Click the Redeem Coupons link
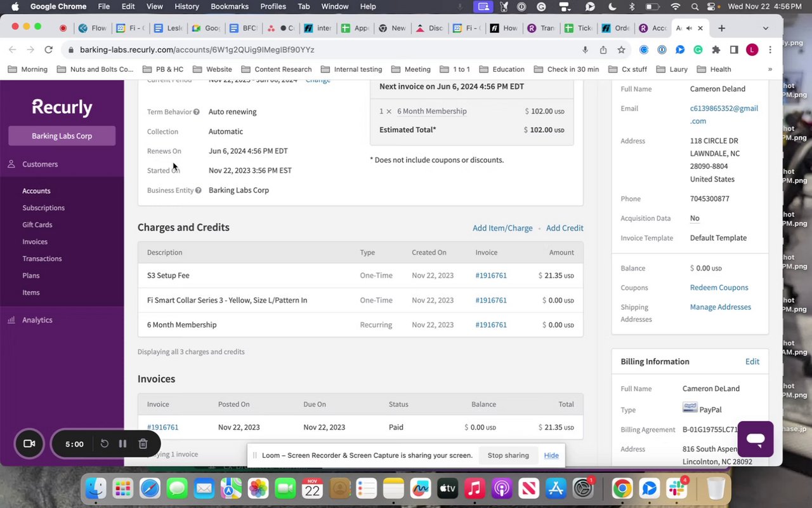Viewport: 812px width, 508px height. click(719, 288)
